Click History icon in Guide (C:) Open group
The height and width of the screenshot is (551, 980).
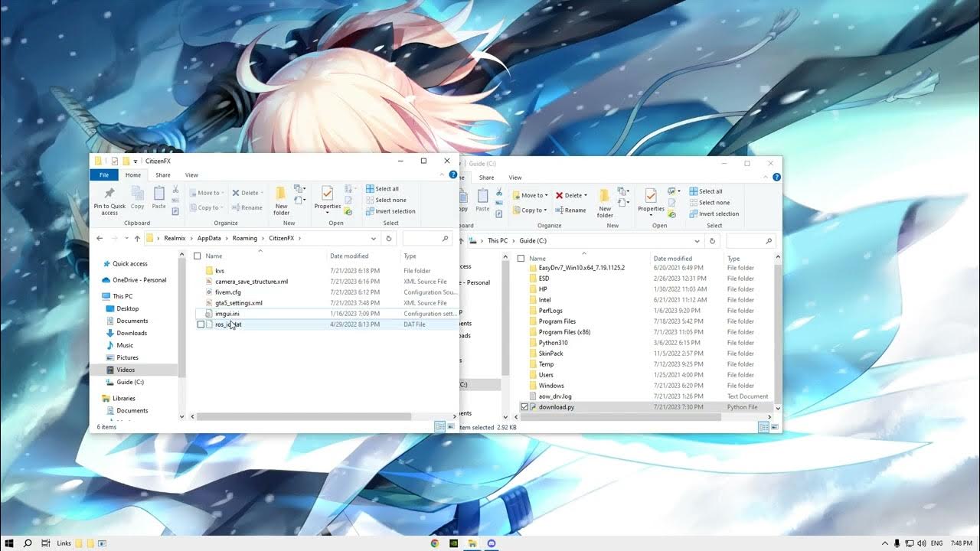(671, 214)
